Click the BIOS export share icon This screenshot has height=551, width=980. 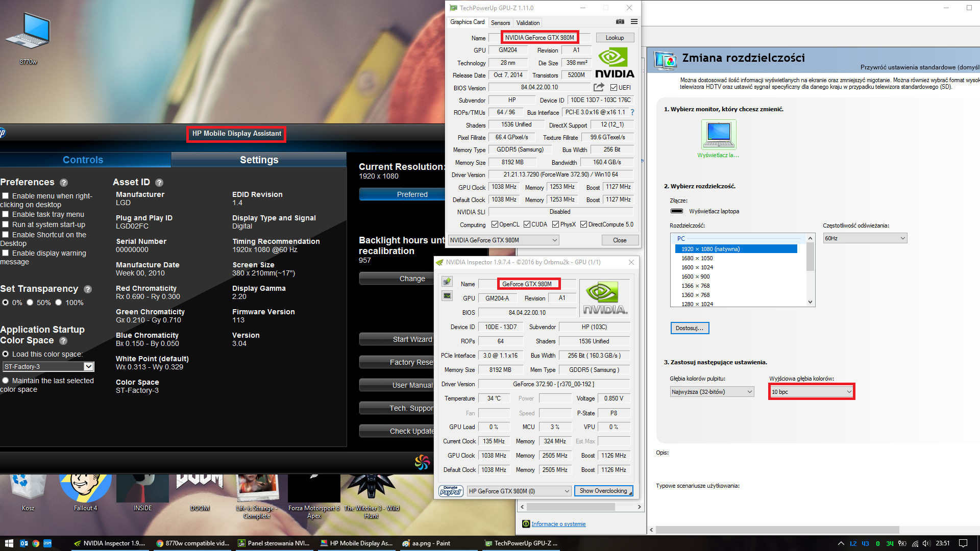[x=599, y=87]
